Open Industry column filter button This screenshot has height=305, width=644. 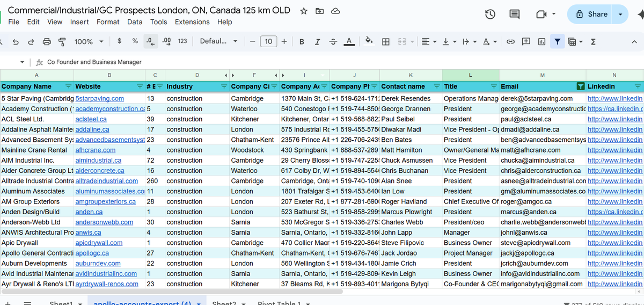coord(224,86)
